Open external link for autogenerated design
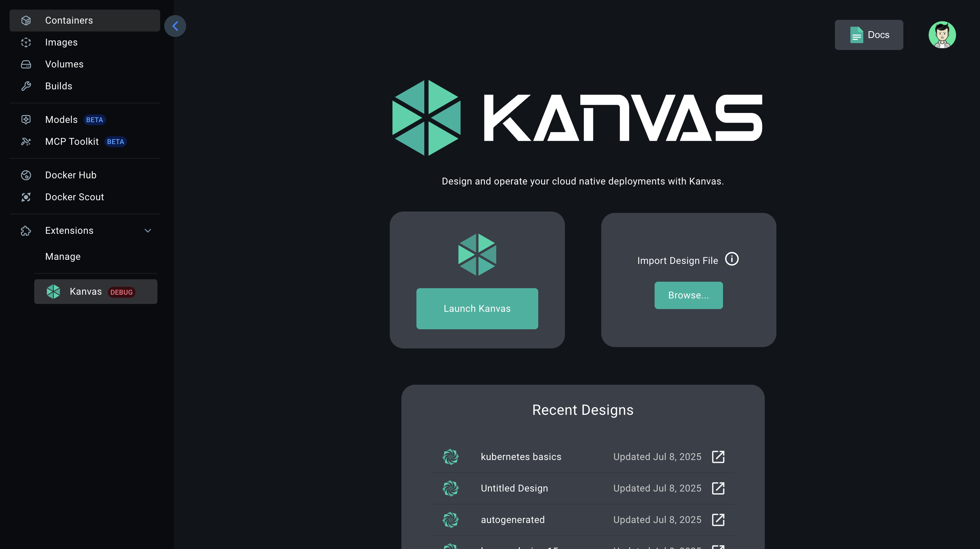 (x=718, y=520)
